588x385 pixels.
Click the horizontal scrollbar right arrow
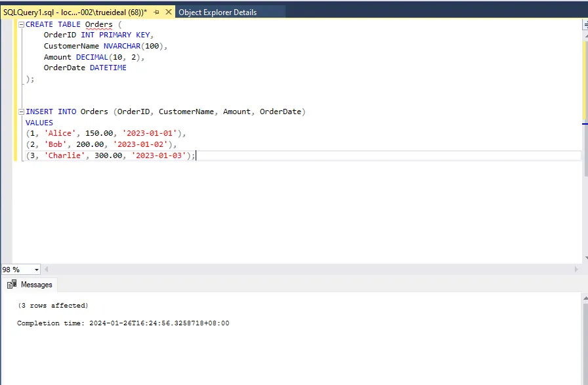click(576, 270)
